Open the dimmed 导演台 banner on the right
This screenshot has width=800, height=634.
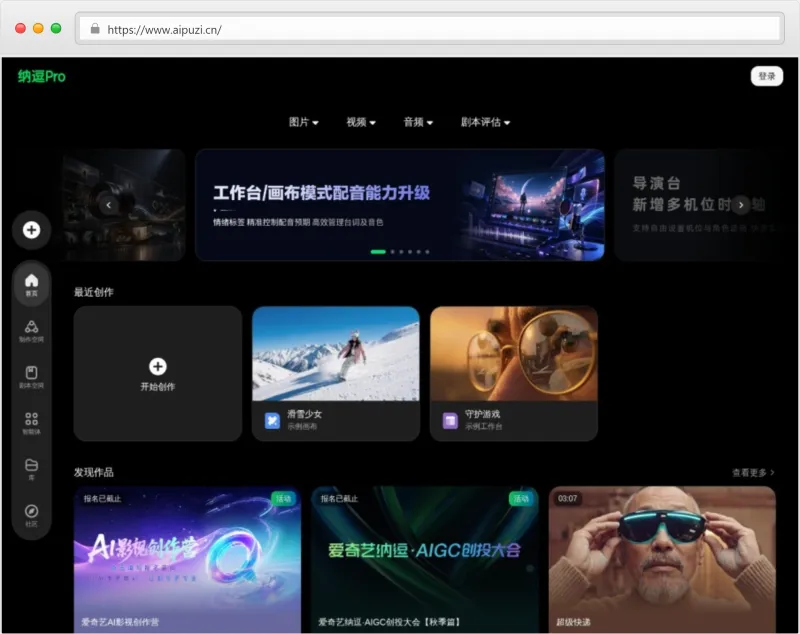click(695, 205)
